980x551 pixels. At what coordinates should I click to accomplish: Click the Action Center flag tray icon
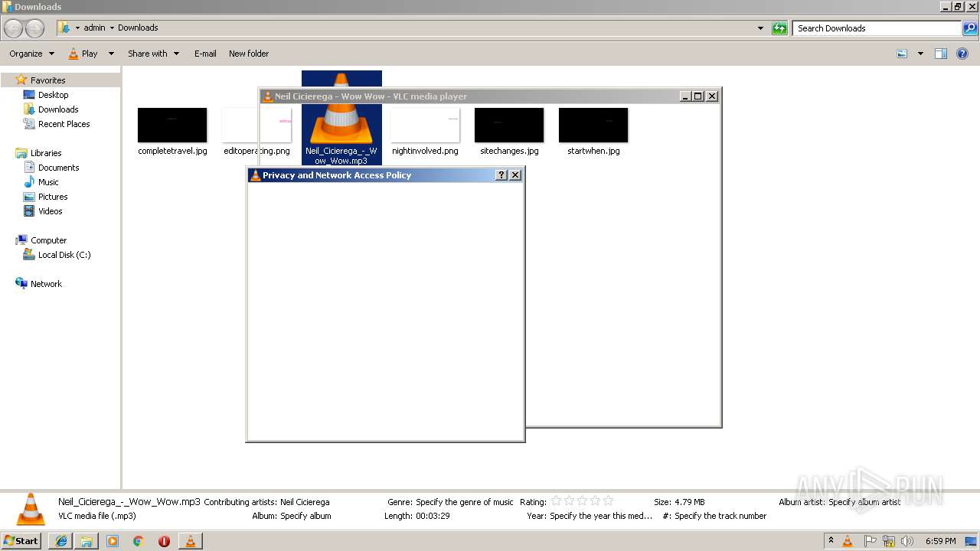pos(871,541)
